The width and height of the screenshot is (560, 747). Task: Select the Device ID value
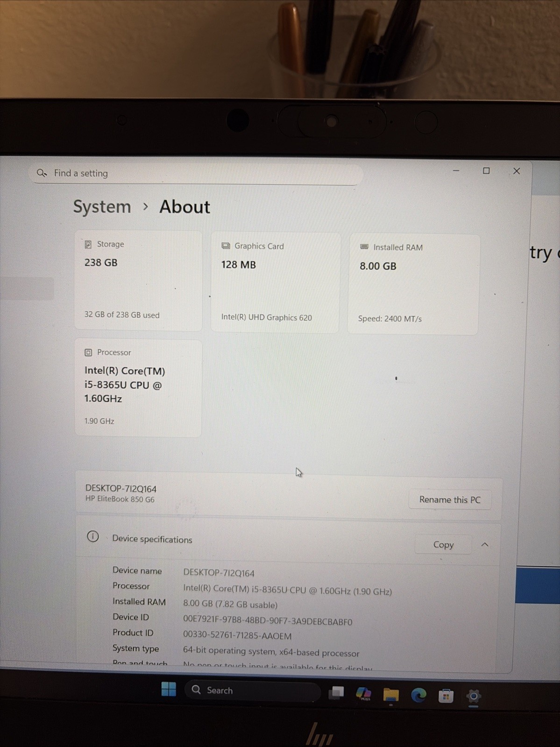[268, 621]
